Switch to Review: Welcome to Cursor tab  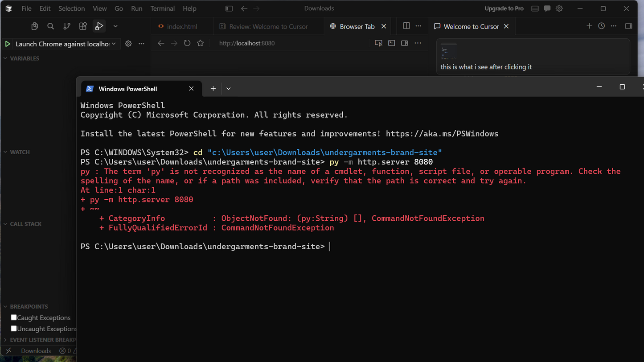point(268,26)
